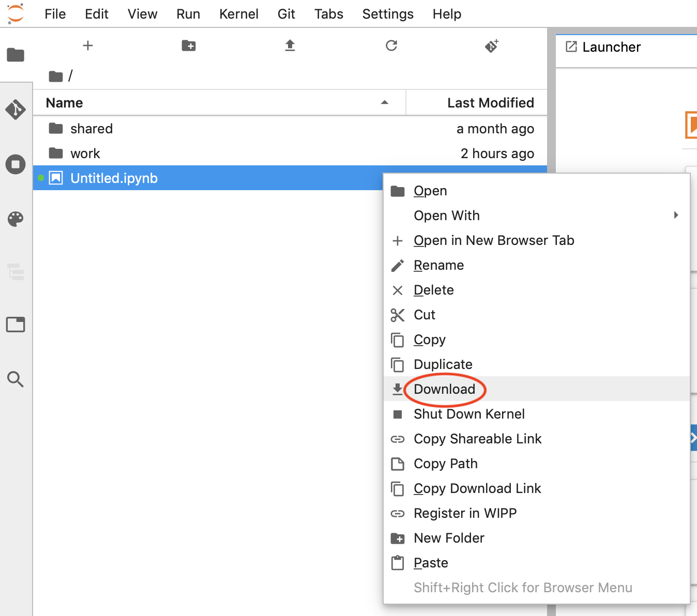Click the link icon beside Register in WIPP
Screen dimensions: 697x616
coord(398,514)
